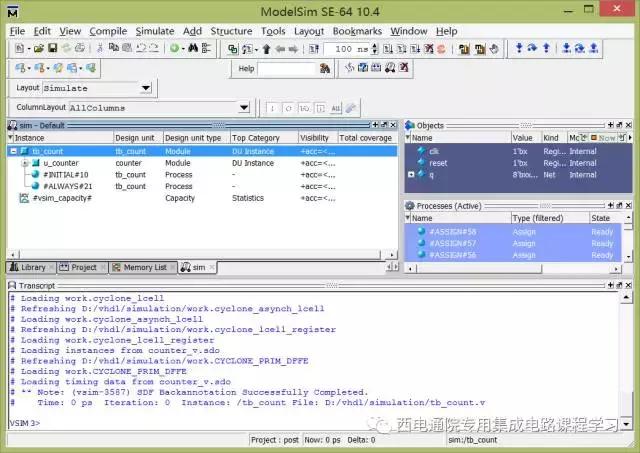Open the Bookmarks menu
The height and width of the screenshot is (453, 640).
pos(357,31)
